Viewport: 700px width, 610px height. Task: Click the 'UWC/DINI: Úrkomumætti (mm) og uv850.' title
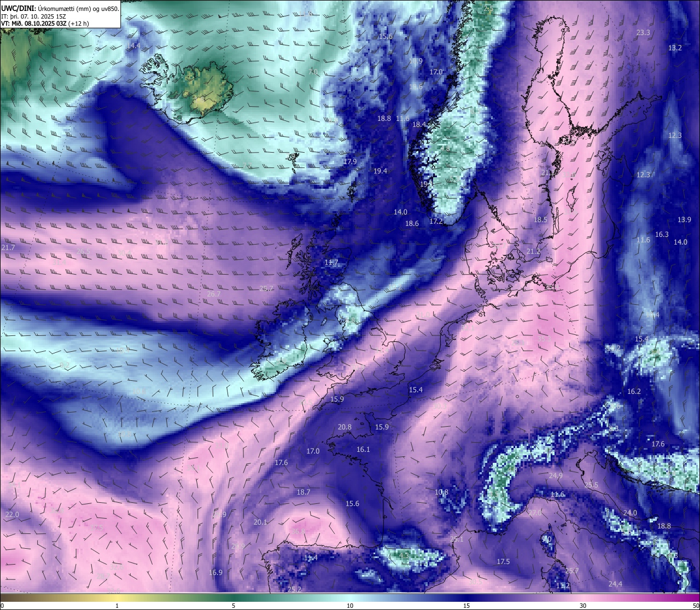click(60, 8)
